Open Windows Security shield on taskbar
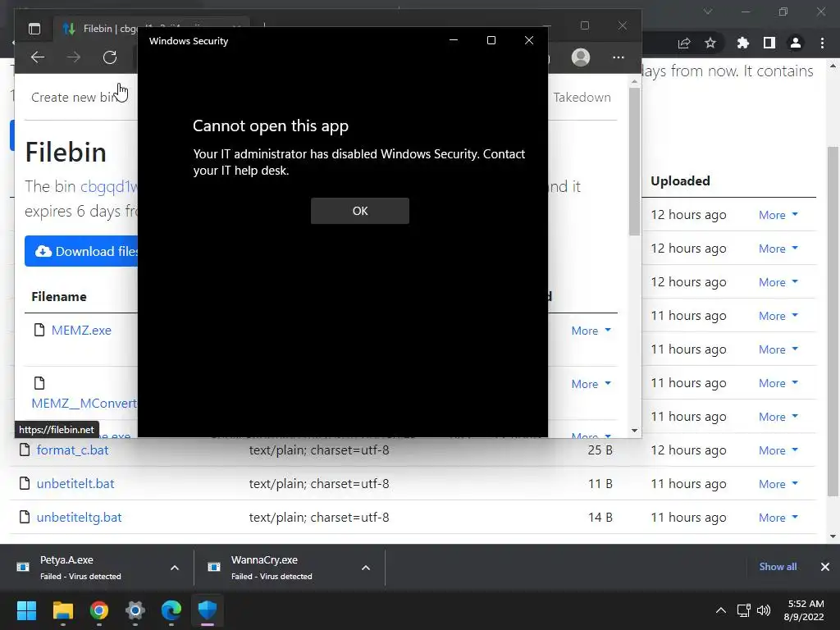 point(208,610)
